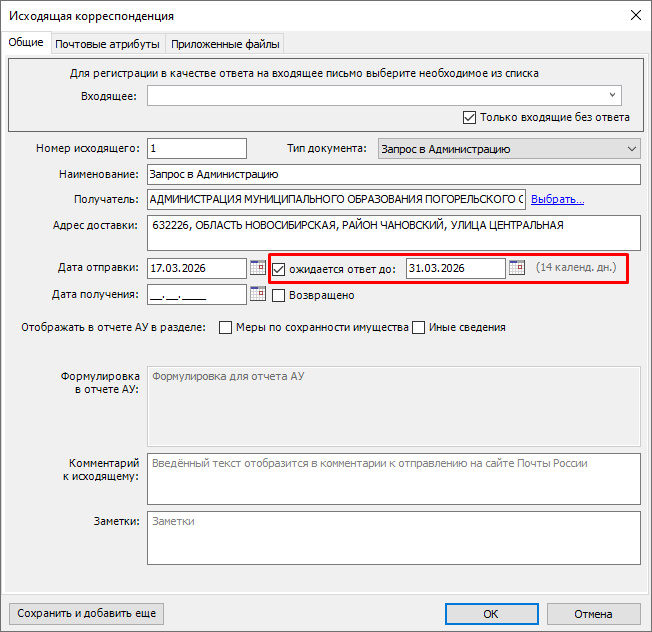Click Сохранить и добавить еще button
652x632 pixels.
[x=85, y=614]
